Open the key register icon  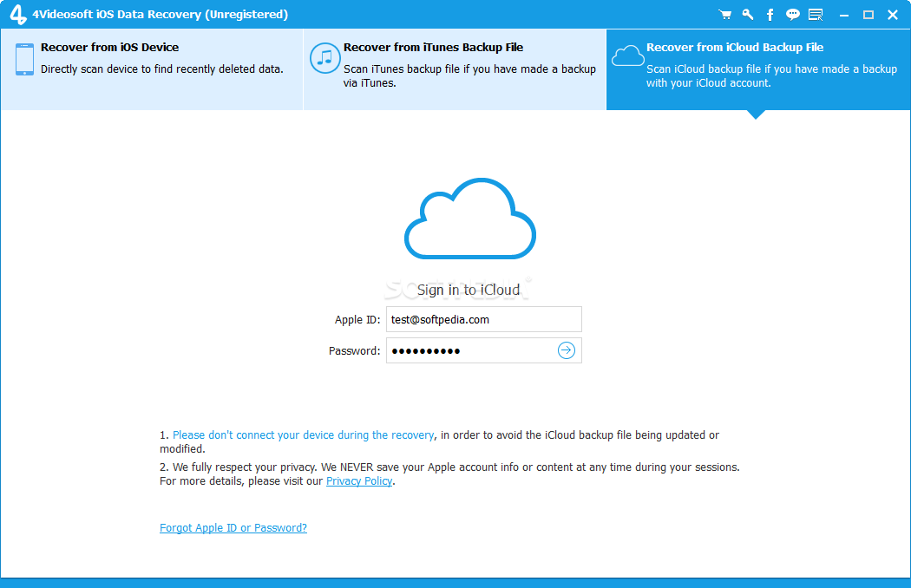click(748, 15)
